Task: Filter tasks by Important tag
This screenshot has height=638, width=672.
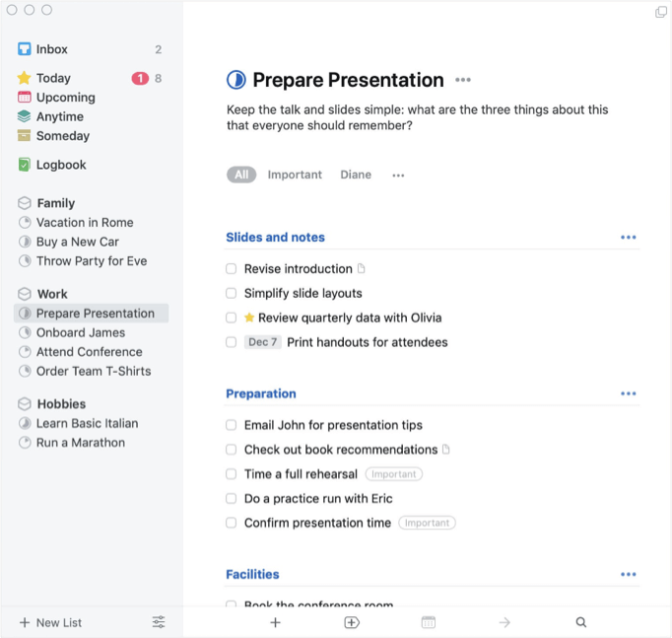Action: [x=295, y=175]
